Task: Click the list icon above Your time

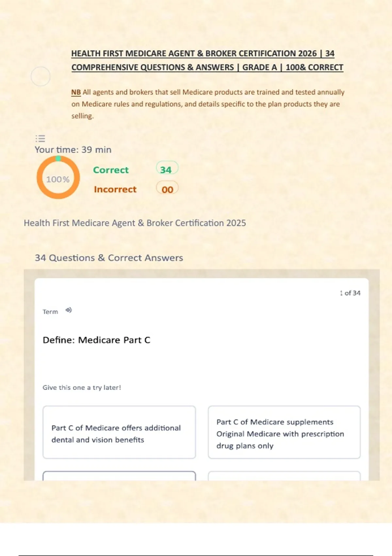Action: click(x=40, y=139)
